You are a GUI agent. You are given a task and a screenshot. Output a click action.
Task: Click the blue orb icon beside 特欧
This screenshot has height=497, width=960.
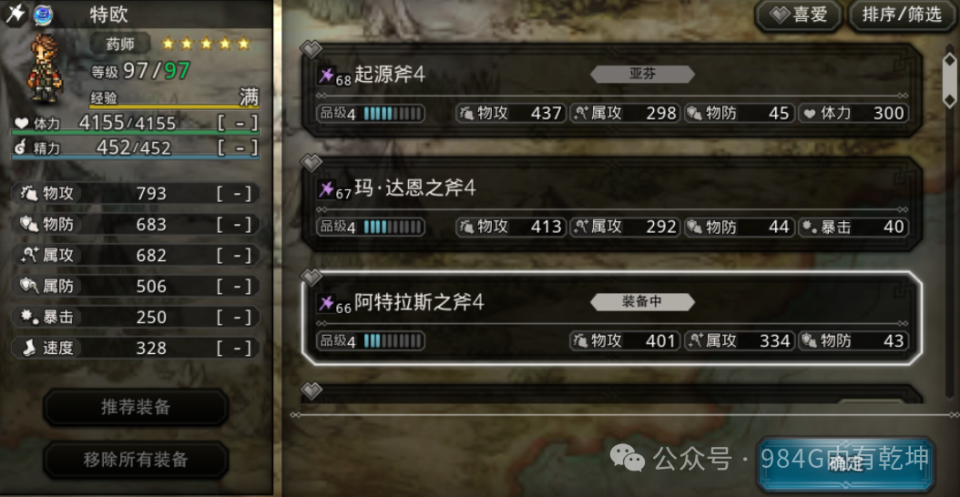click(x=42, y=13)
